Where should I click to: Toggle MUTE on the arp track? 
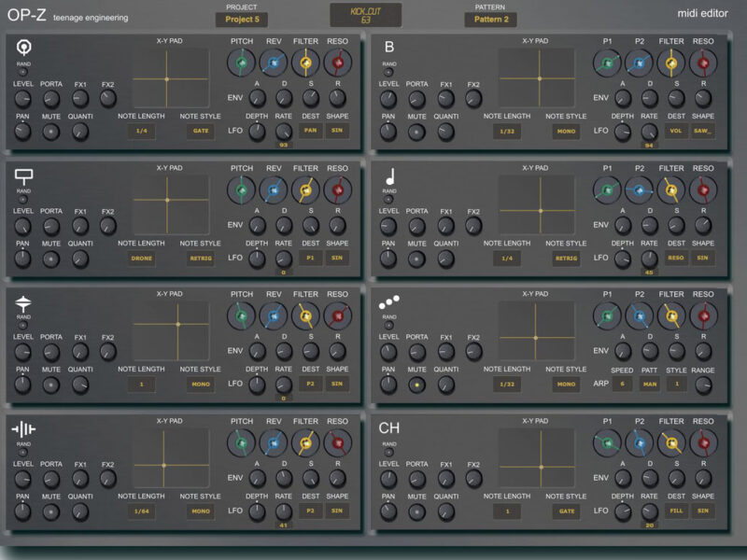[x=416, y=384]
